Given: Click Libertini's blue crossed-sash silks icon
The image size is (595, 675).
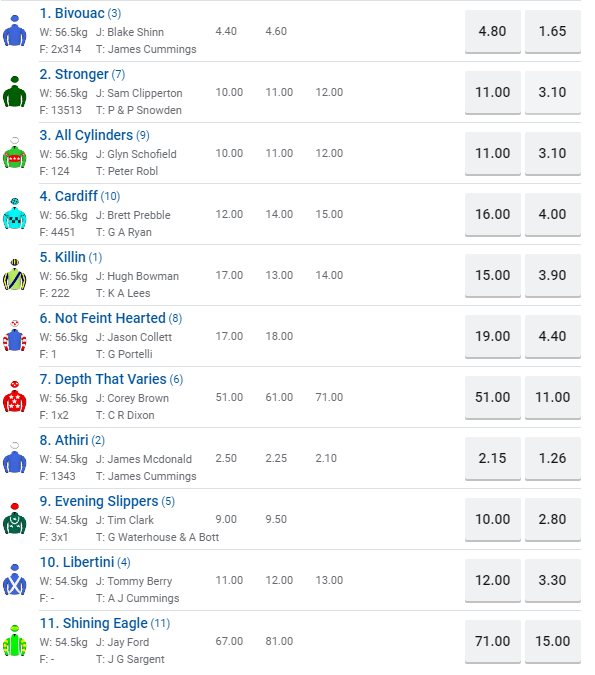Looking at the screenshot, I should click(x=15, y=580).
